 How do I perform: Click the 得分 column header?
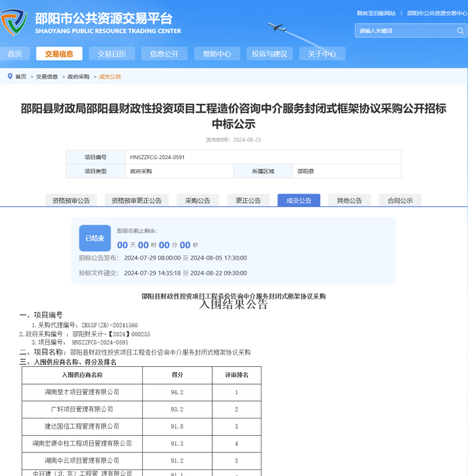coord(177,375)
